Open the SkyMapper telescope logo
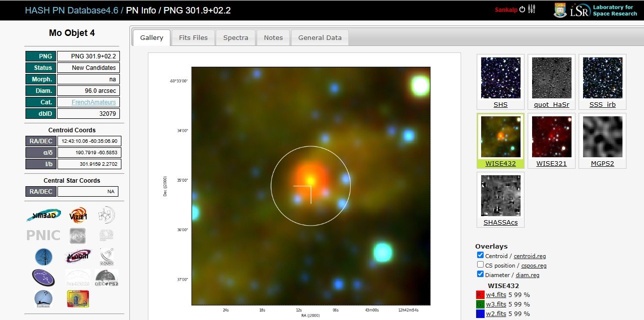Screen dimensions: 644x320 click(x=43, y=299)
